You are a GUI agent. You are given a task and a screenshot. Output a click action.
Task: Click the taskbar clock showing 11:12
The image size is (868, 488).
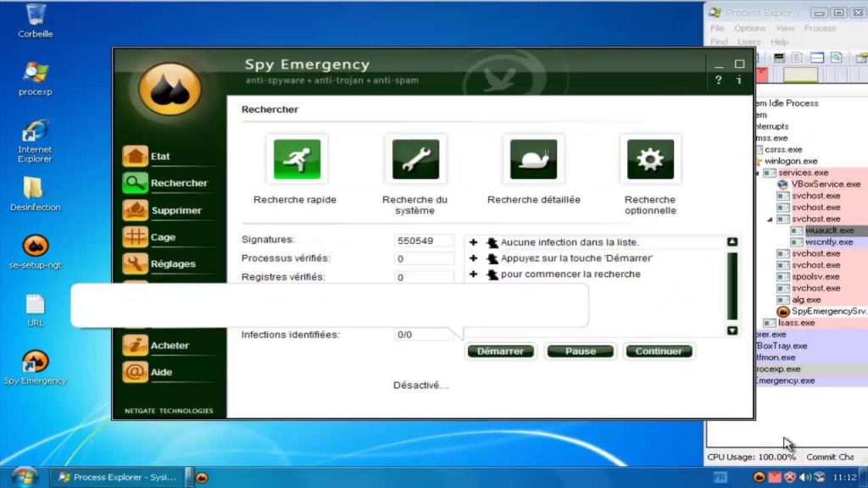(x=844, y=477)
